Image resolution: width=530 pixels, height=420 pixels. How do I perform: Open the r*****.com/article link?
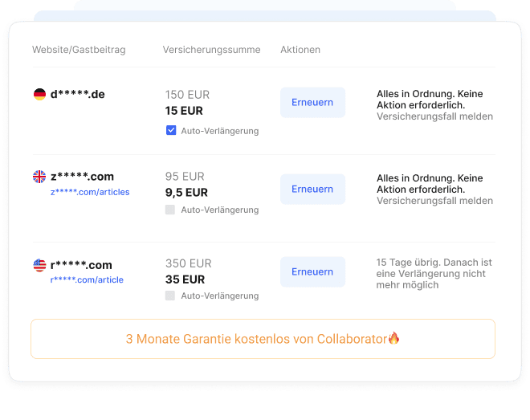[87, 279]
